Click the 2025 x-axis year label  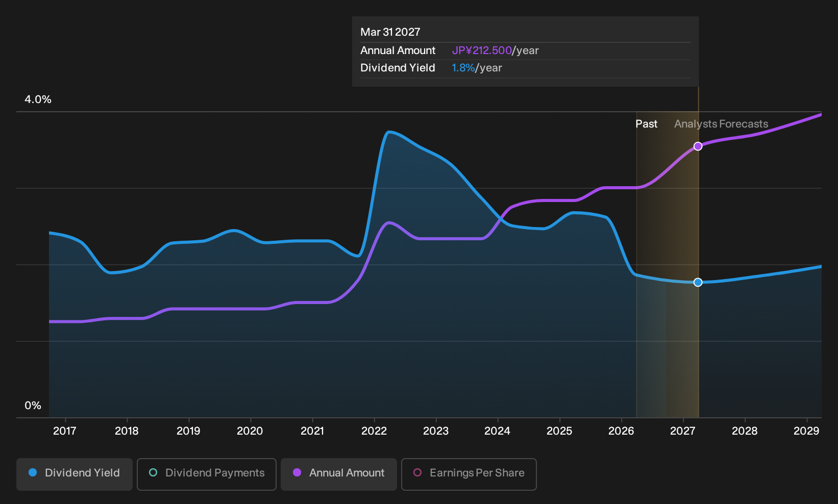pos(559,431)
